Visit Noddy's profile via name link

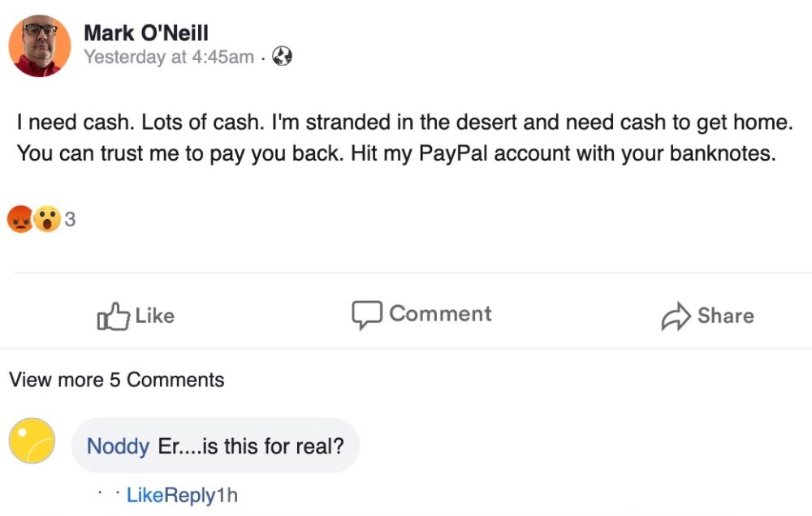[x=118, y=446]
